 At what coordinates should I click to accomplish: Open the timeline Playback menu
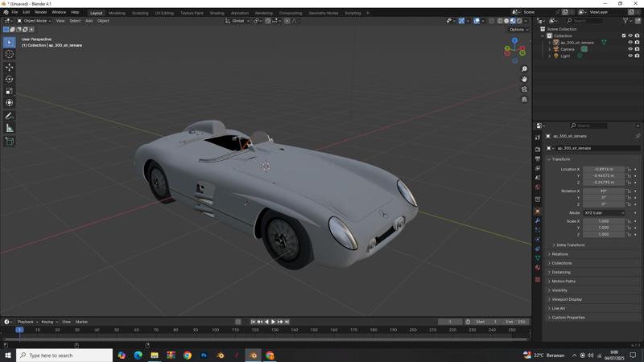[x=27, y=322]
